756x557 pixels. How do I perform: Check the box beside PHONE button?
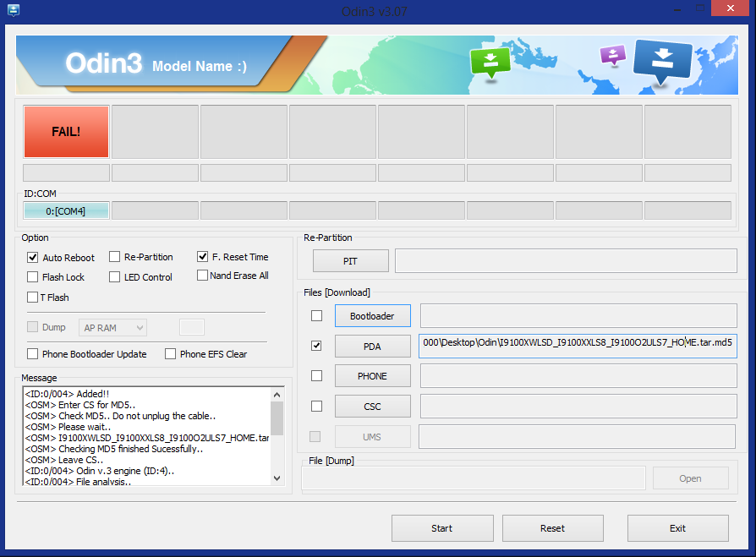coord(317,376)
